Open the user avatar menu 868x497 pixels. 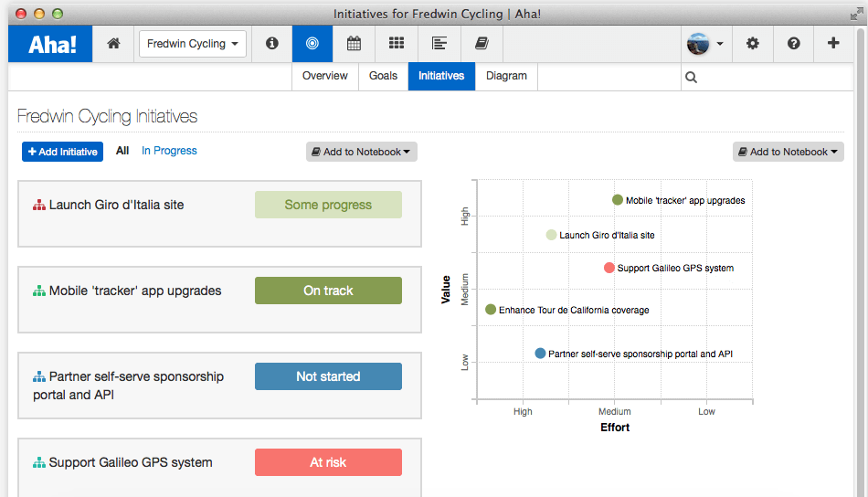click(x=704, y=43)
